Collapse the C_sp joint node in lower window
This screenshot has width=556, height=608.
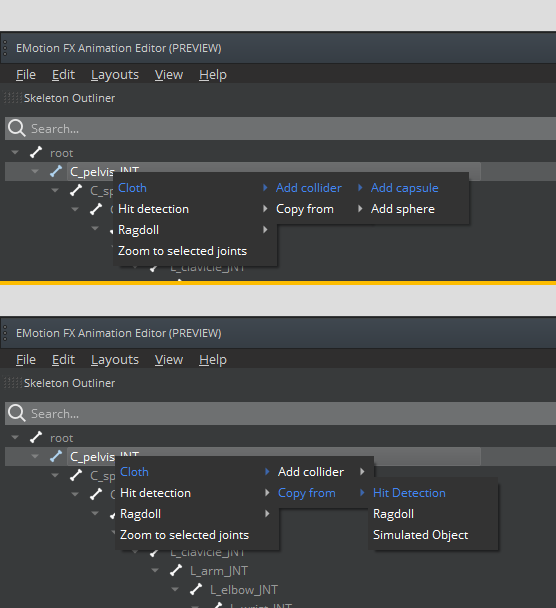[x=55, y=475]
